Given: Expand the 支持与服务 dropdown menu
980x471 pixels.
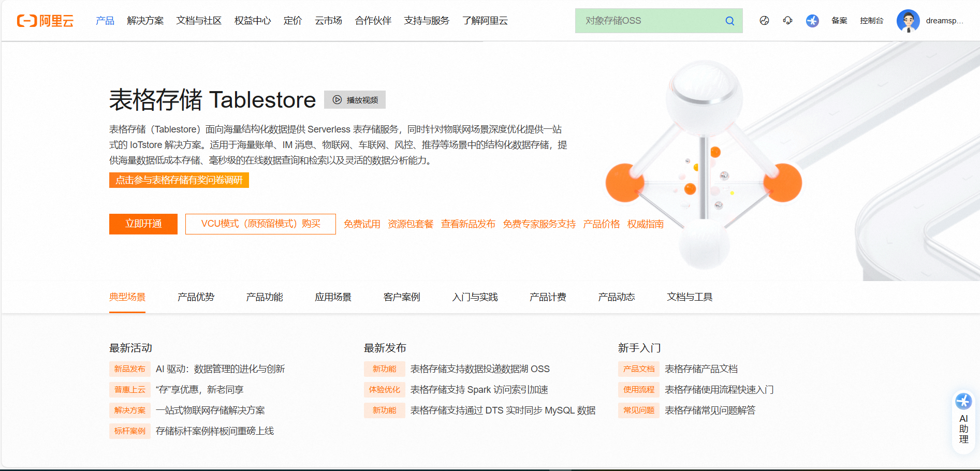Looking at the screenshot, I should click(x=426, y=21).
